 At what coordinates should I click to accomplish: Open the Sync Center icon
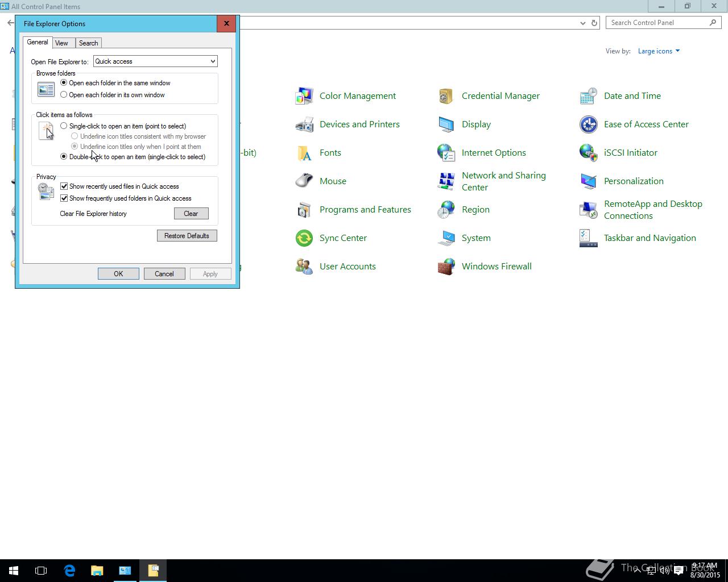[304, 238]
